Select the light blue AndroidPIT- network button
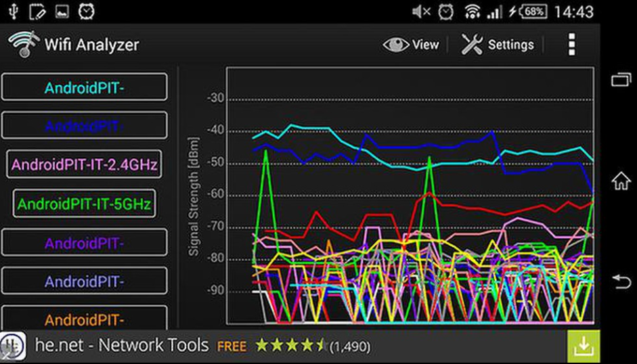 click(x=84, y=281)
